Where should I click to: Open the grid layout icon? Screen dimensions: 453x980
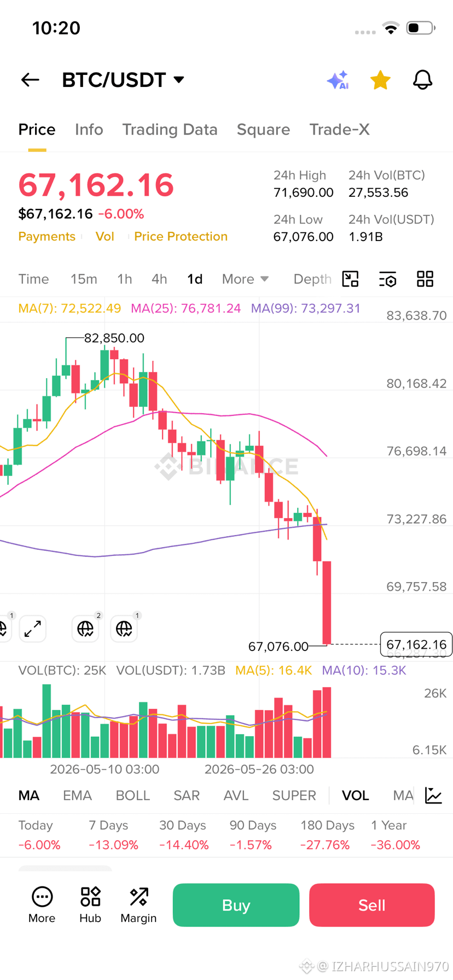click(x=425, y=279)
